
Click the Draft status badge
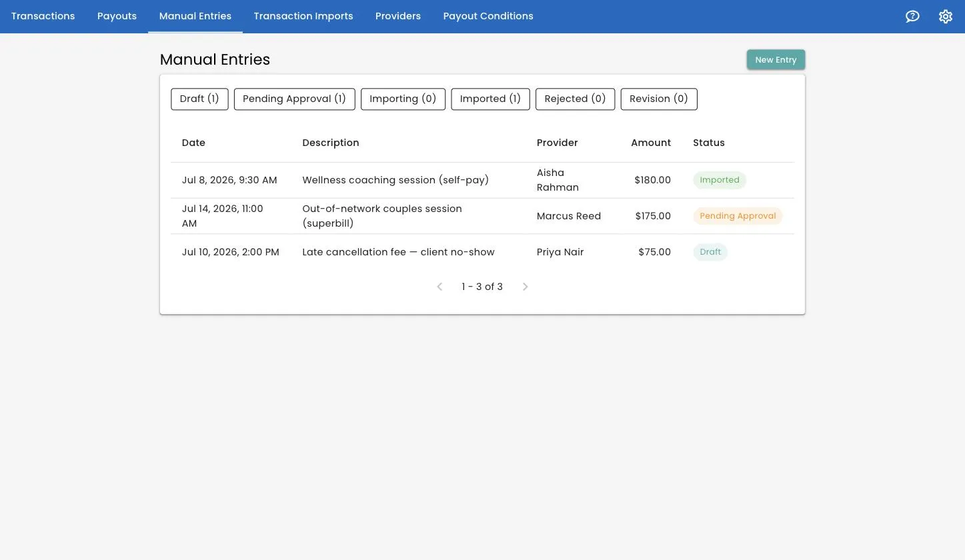coord(710,252)
